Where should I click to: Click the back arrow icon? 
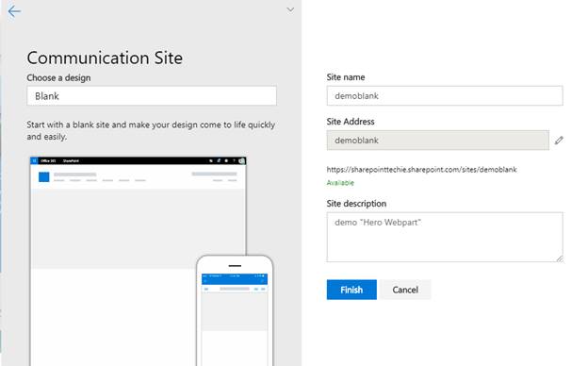pos(14,11)
